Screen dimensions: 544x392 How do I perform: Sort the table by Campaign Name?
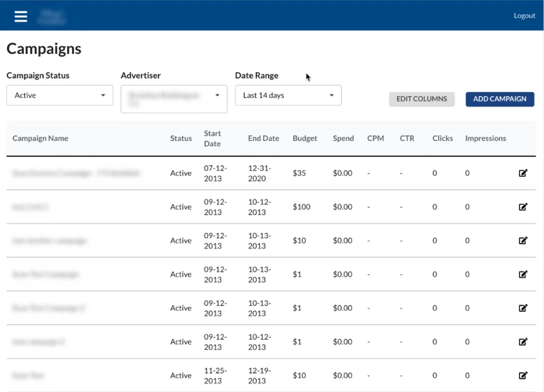click(x=40, y=138)
